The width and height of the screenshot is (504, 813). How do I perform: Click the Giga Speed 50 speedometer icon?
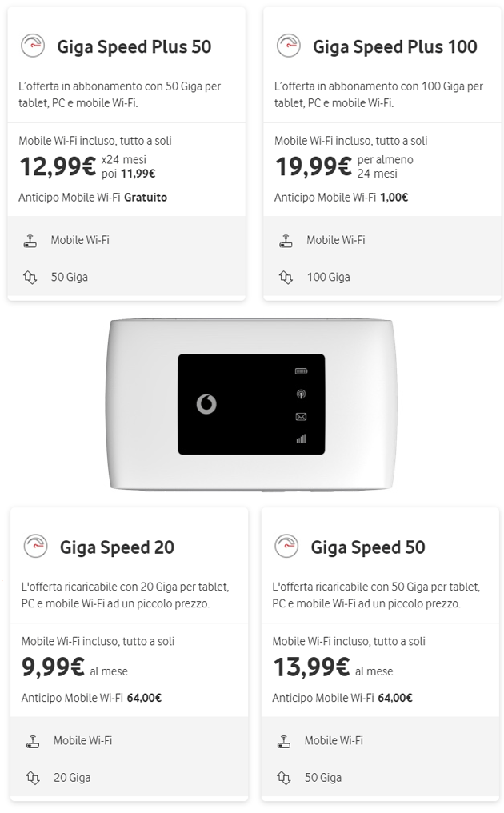(x=286, y=547)
